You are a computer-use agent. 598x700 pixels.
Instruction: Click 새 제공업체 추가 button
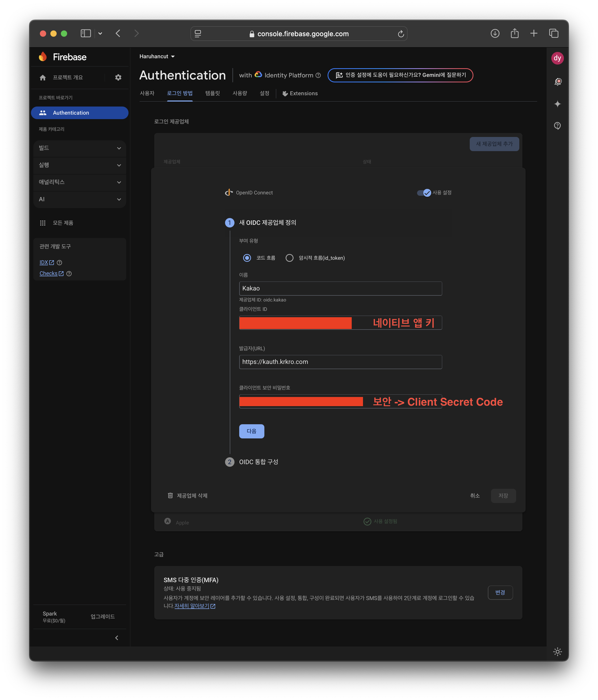tap(494, 144)
